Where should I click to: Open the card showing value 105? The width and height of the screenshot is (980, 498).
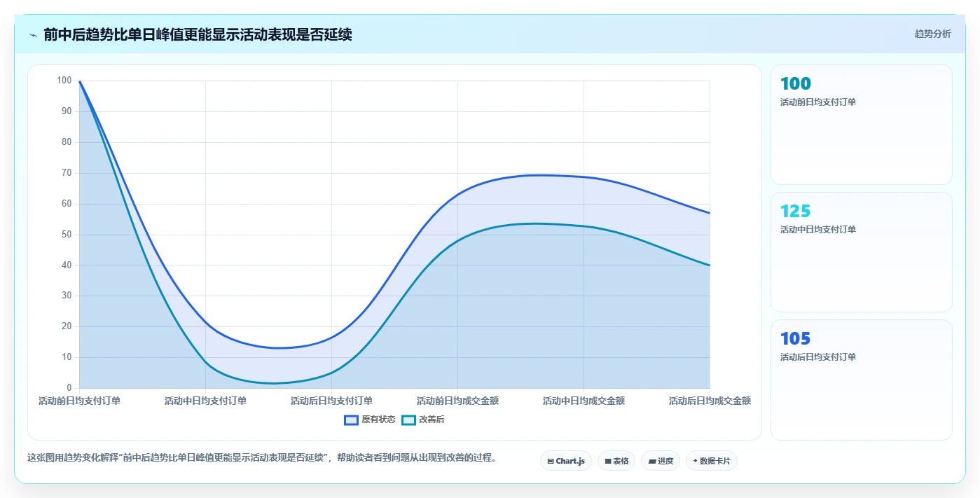(862, 380)
